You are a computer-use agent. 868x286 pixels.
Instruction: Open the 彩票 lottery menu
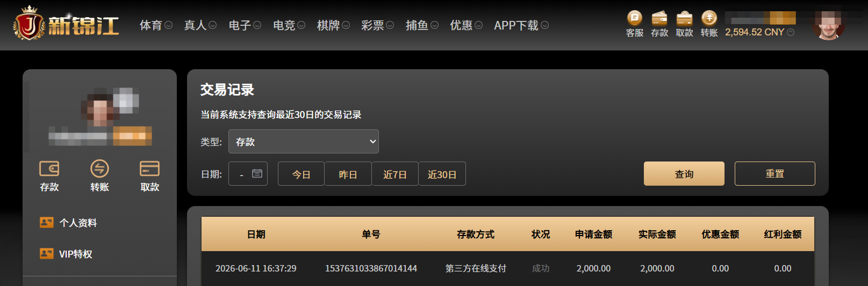click(377, 25)
